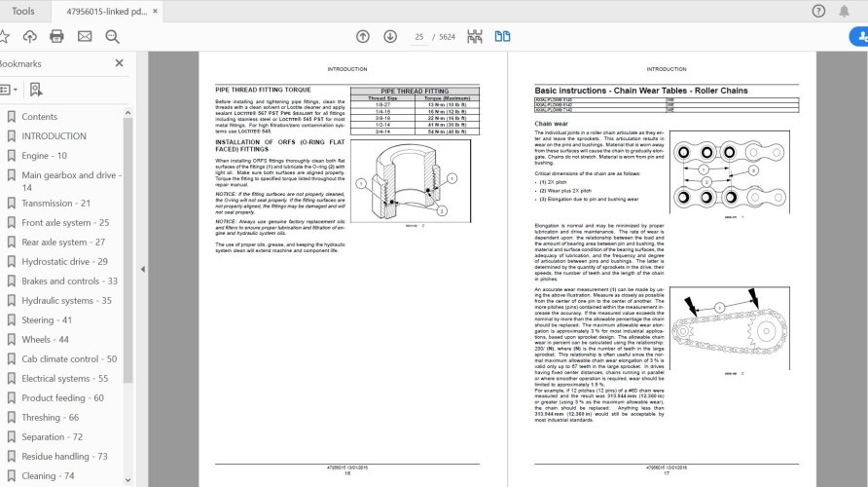
Task: Open the Hydrostatic drive - 29 bookmark
Action: (x=65, y=261)
